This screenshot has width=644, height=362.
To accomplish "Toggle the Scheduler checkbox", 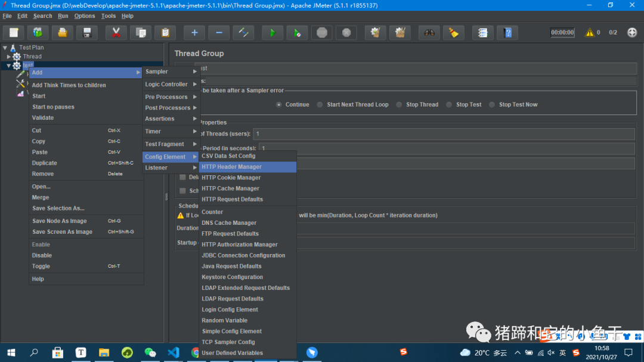I will (183, 191).
